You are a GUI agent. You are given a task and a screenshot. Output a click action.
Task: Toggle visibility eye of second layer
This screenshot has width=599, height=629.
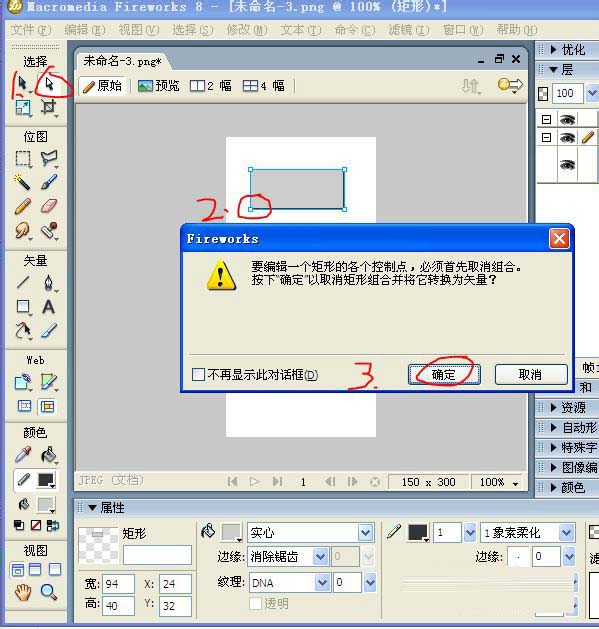567,138
